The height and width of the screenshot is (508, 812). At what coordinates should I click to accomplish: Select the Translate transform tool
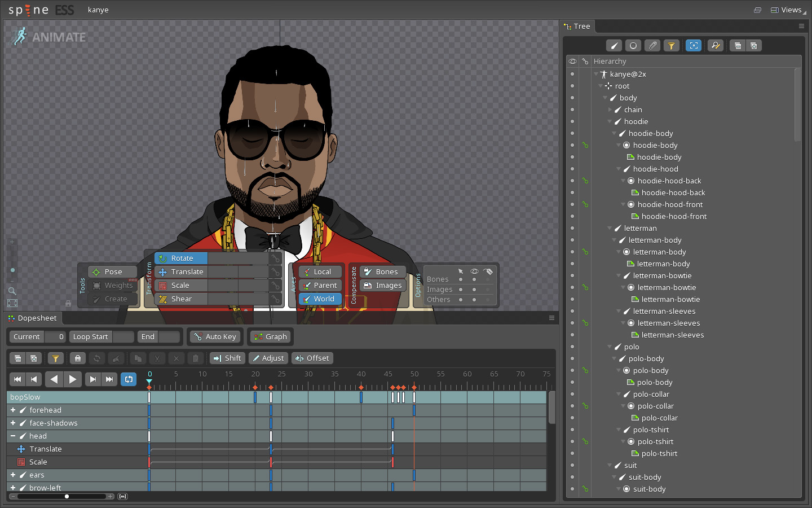181,272
